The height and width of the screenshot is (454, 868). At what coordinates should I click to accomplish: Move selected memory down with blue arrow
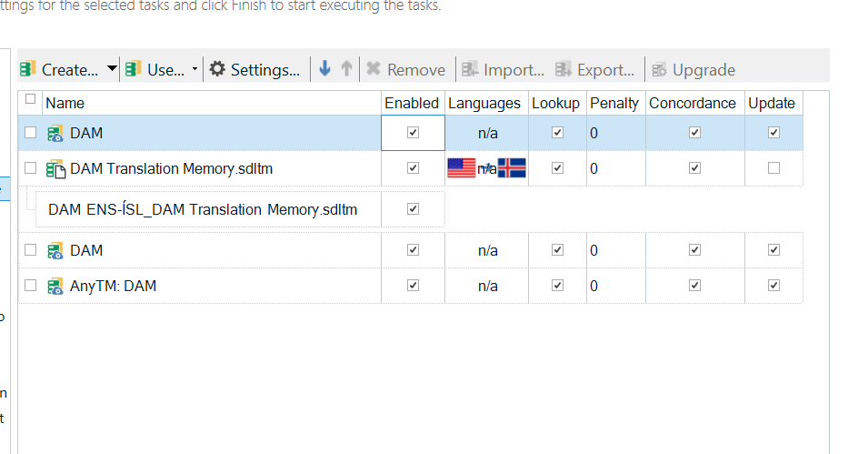325,69
